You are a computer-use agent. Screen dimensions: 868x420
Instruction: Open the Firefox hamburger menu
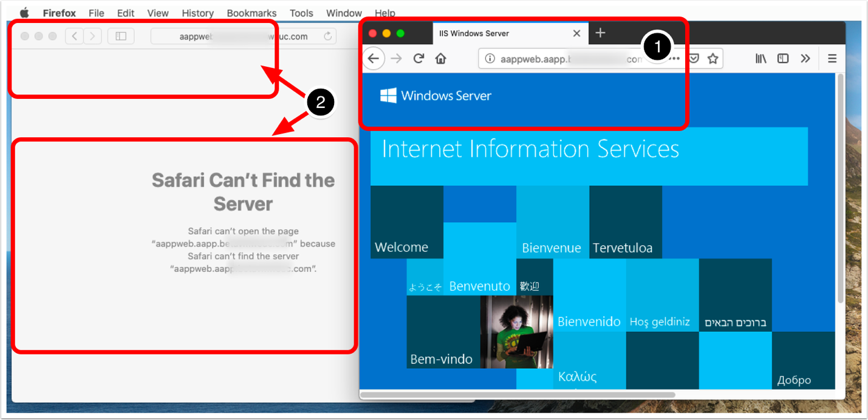click(832, 58)
